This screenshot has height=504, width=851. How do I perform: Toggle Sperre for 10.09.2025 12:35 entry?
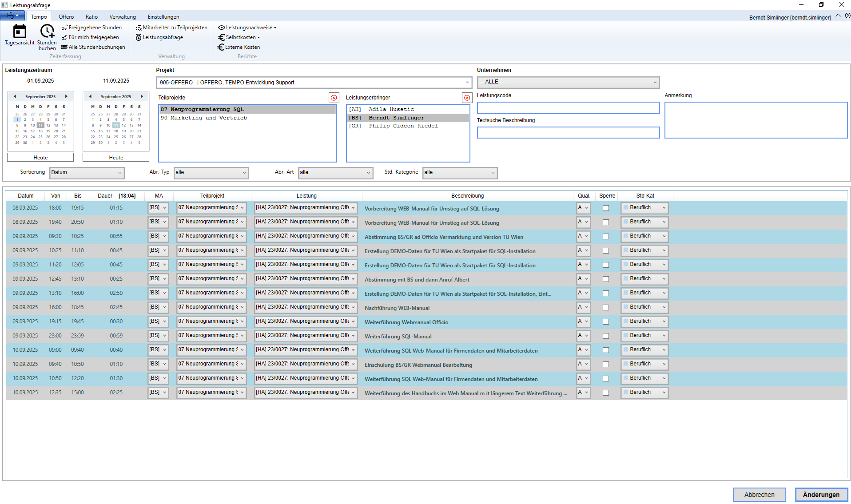coord(605,393)
